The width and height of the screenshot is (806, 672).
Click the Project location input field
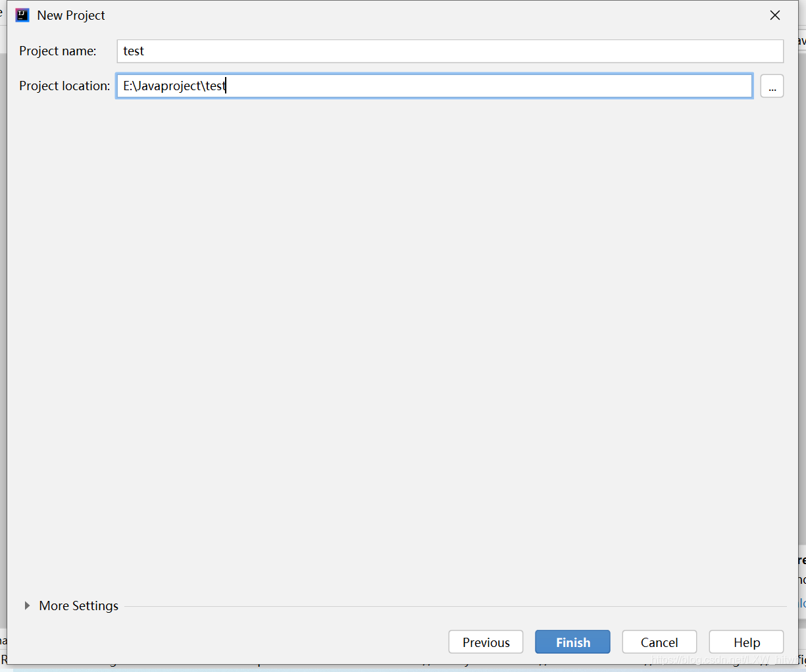coord(434,86)
